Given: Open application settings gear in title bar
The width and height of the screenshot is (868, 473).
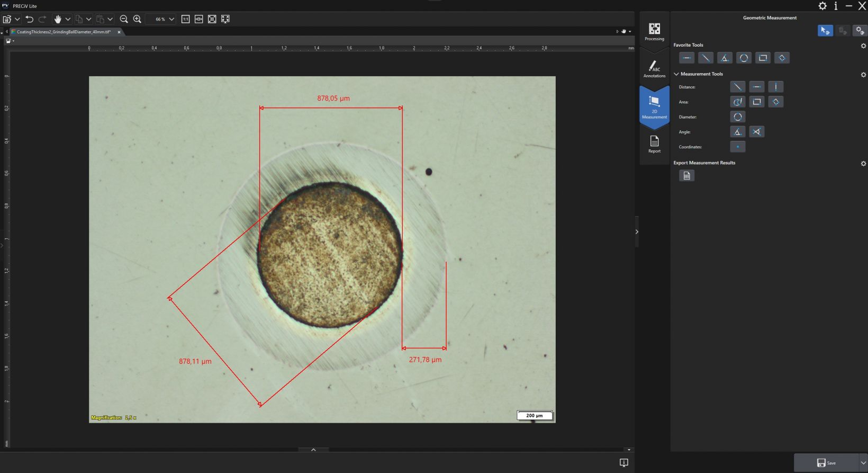Looking at the screenshot, I should pyautogui.click(x=822, y=6).
